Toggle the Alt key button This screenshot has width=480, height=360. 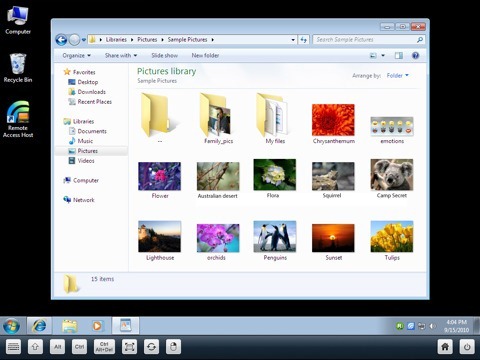pos(57,347)
